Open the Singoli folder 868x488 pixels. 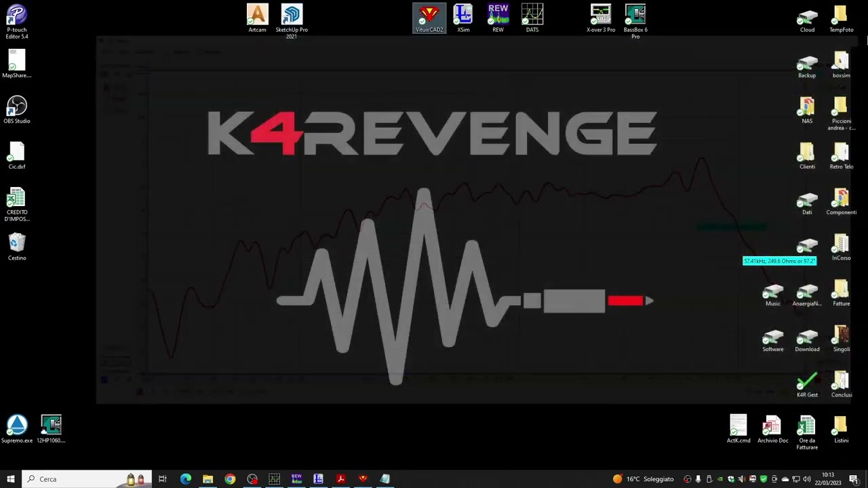pyautogui.click(x=841, y=338)
